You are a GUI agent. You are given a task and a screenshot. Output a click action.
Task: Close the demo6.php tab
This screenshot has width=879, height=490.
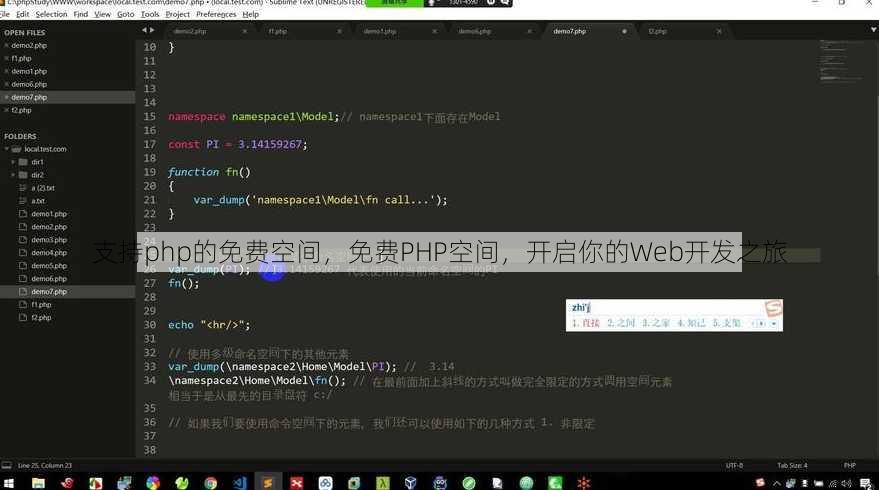(x=529, y=31)
